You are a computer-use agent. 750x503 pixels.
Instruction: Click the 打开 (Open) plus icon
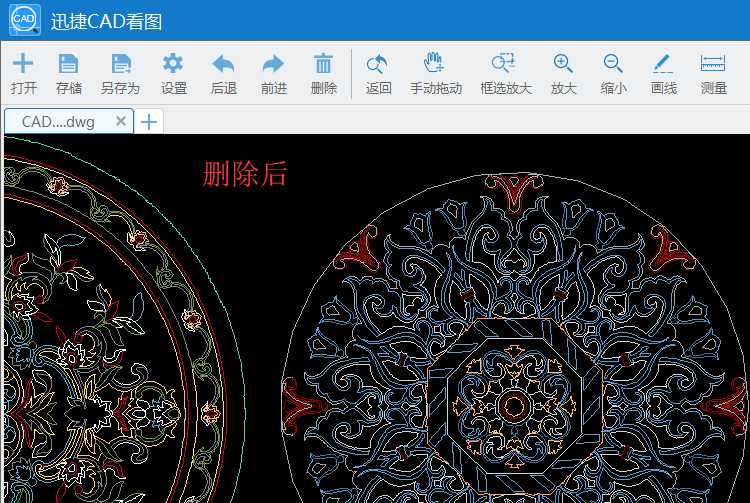(x=23, y=64)
